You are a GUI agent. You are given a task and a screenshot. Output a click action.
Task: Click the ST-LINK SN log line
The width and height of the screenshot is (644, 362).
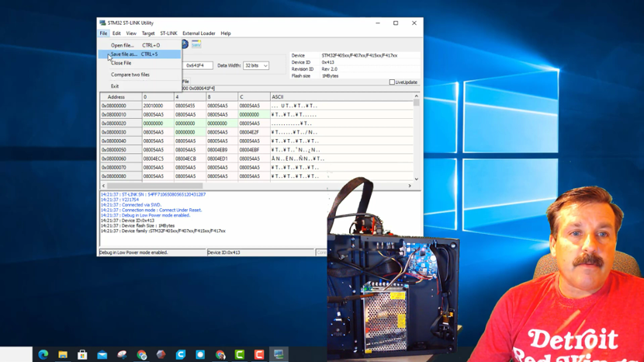click(153, 194)
